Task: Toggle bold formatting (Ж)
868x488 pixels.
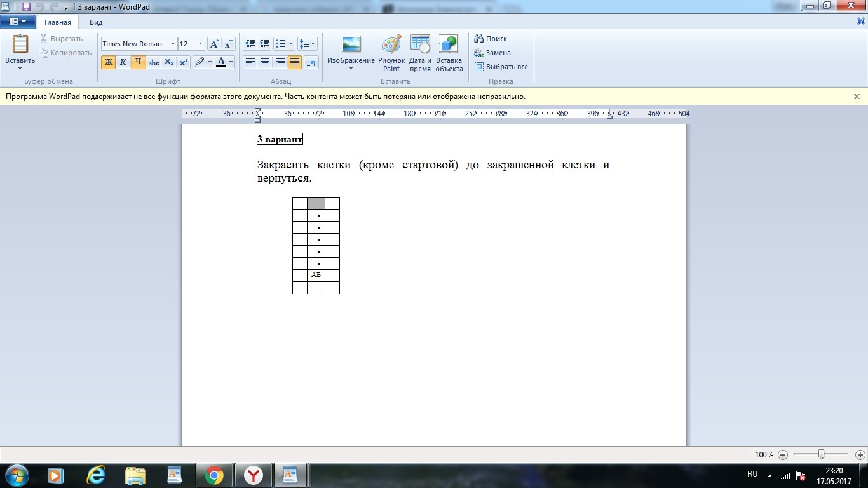Action: pos(108,62)
